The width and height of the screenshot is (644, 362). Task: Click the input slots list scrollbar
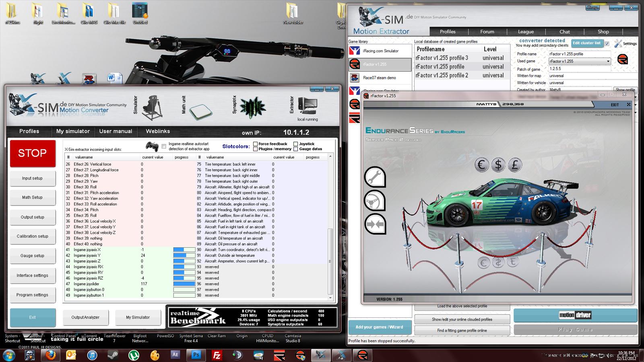pyautogui.click(x=330, y=261)
